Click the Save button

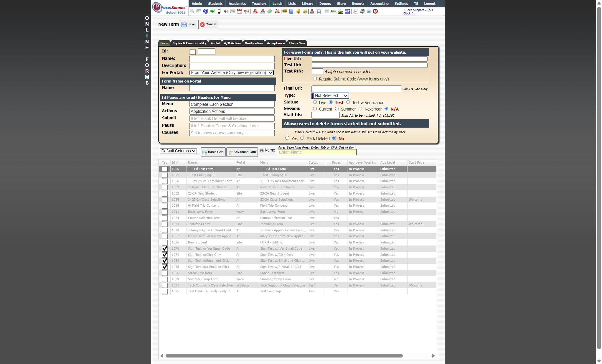tap(188, 24)
